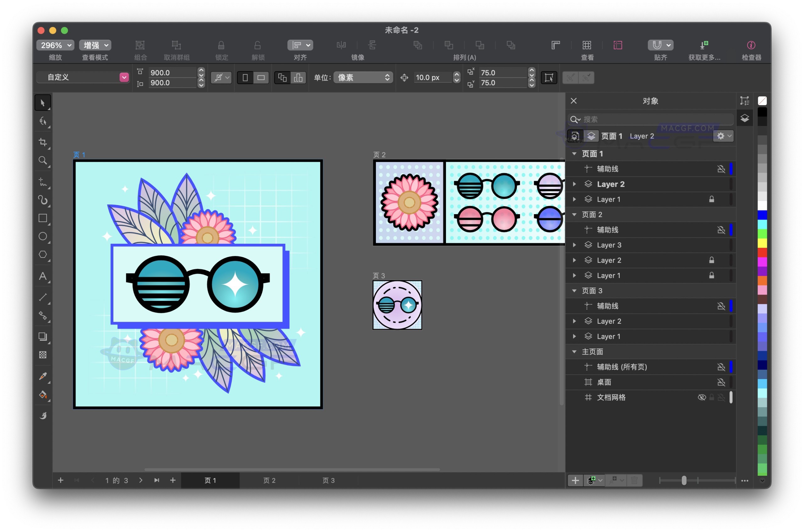Expand Layer 3 under 页面 2
The image size is (804, 532).
pyautogui.click(x=574, y=245)
